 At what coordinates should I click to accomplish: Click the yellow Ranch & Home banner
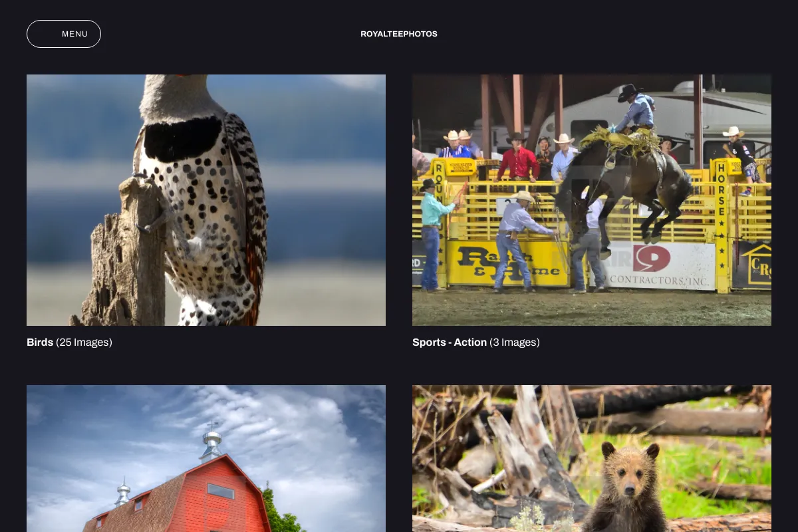[x=507, y=263]
